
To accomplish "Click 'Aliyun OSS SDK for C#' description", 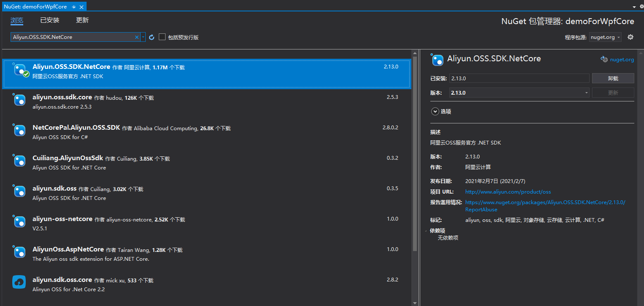I will point(60,137).
